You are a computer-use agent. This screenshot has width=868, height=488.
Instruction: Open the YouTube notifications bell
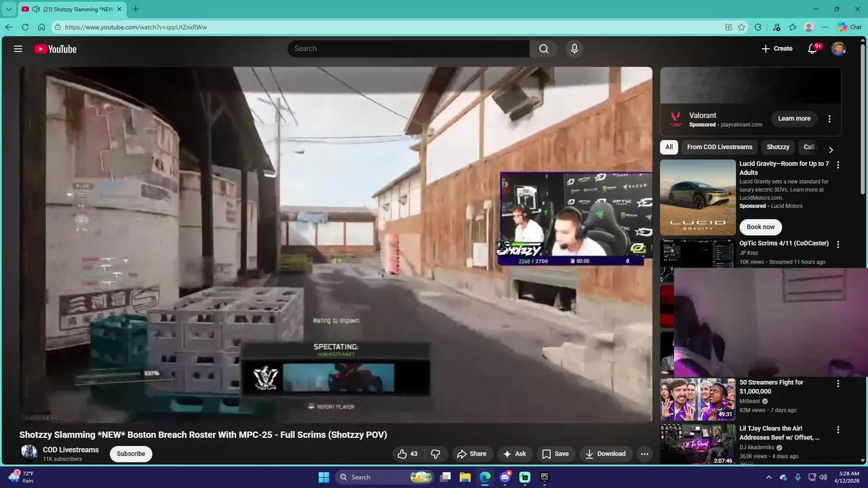click(813, 49)
